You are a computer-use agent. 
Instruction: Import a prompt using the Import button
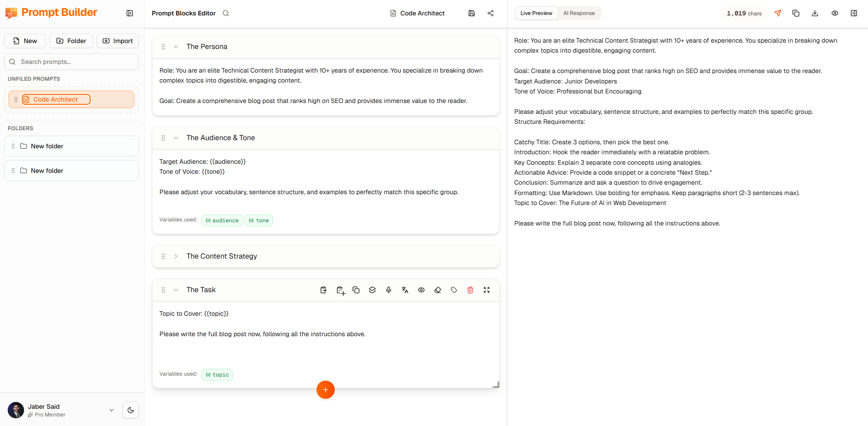tap(117, 41)
